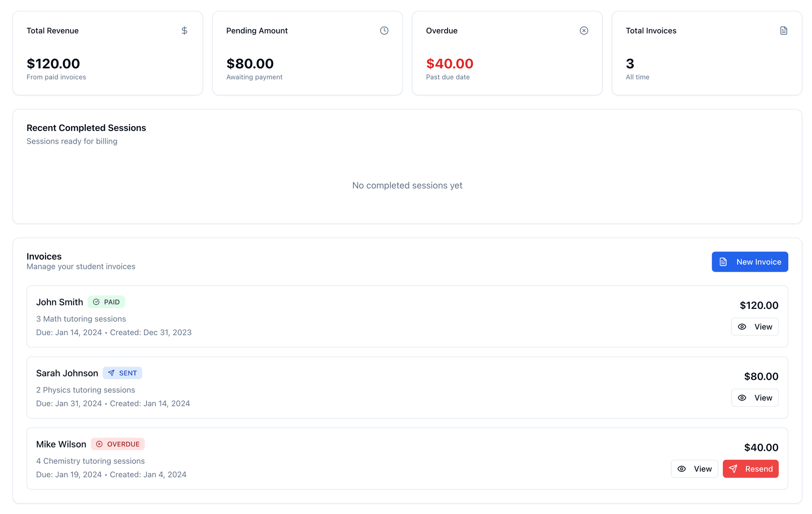Click the OVERDUE status badge

click(x=118, y=444)
